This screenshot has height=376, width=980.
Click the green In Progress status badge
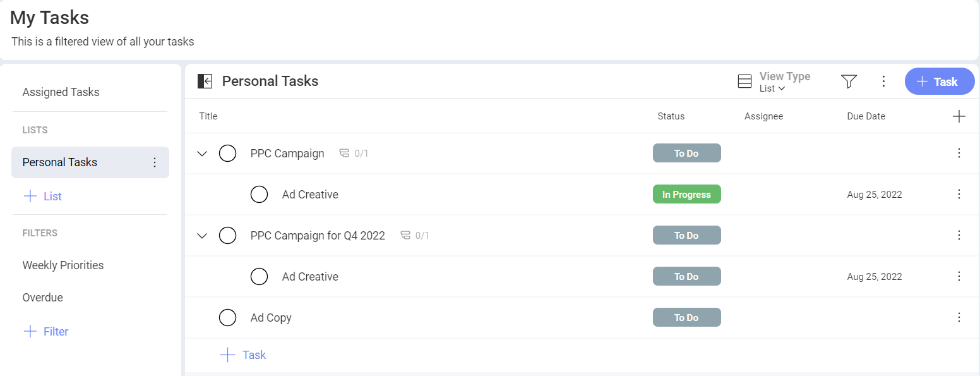[686, 194]
